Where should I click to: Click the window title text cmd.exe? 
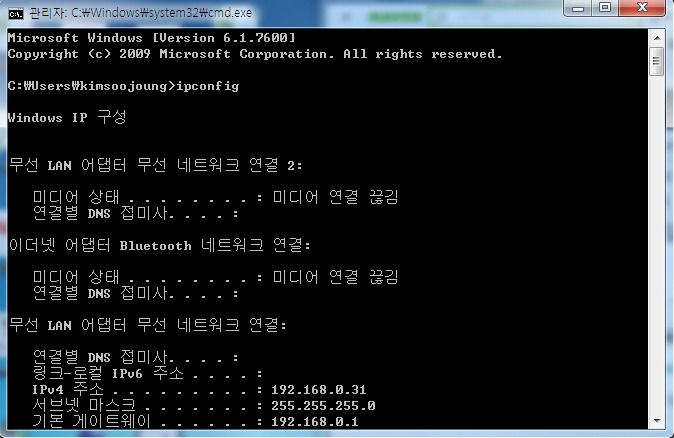(x=140, y=13)
